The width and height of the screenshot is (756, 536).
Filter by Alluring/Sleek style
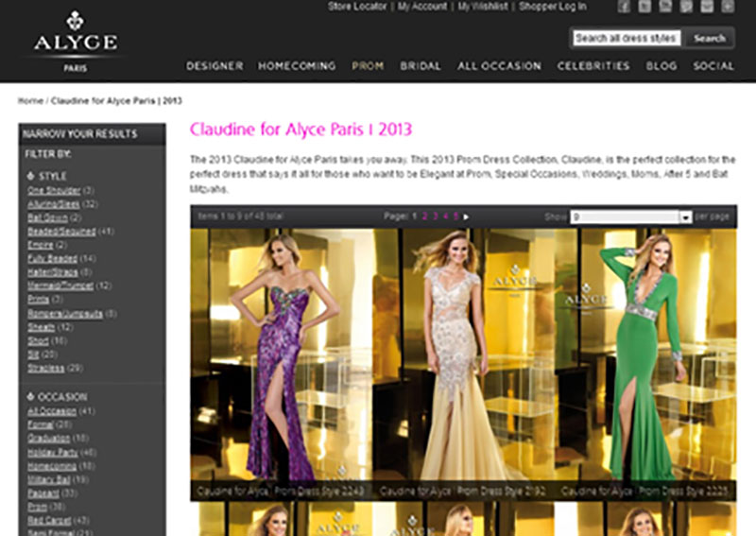point(53,204)
